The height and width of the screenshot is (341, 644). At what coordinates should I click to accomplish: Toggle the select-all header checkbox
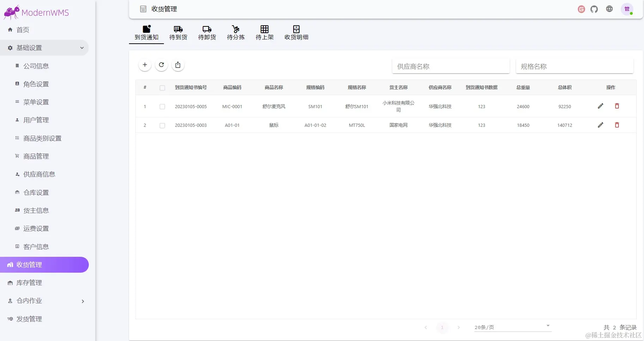pos(162,88)
